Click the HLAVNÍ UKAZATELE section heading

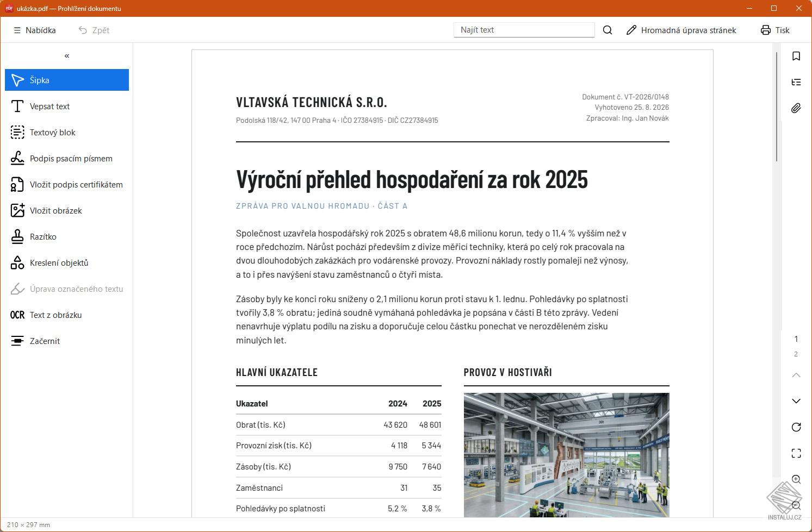coord(277,372)
